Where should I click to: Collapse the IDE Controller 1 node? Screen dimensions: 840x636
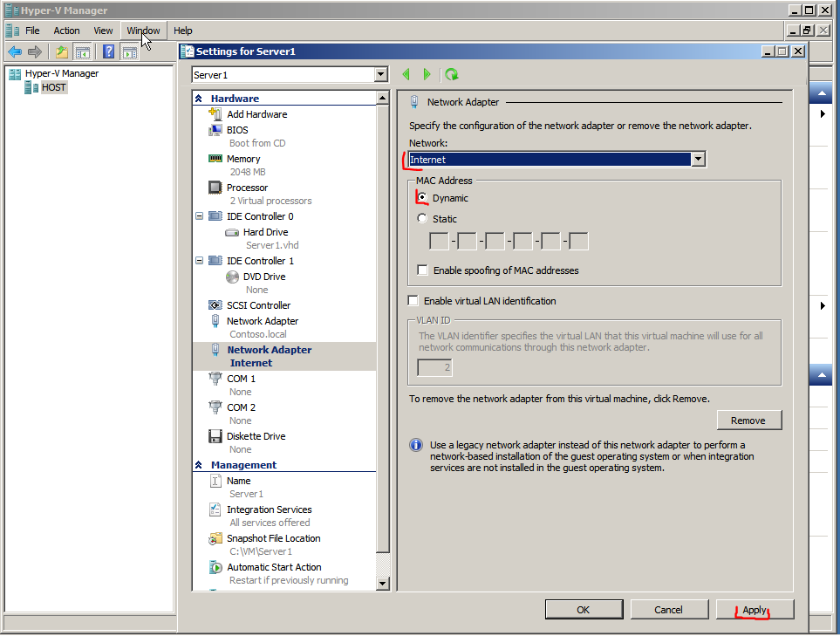coord(199,261)
